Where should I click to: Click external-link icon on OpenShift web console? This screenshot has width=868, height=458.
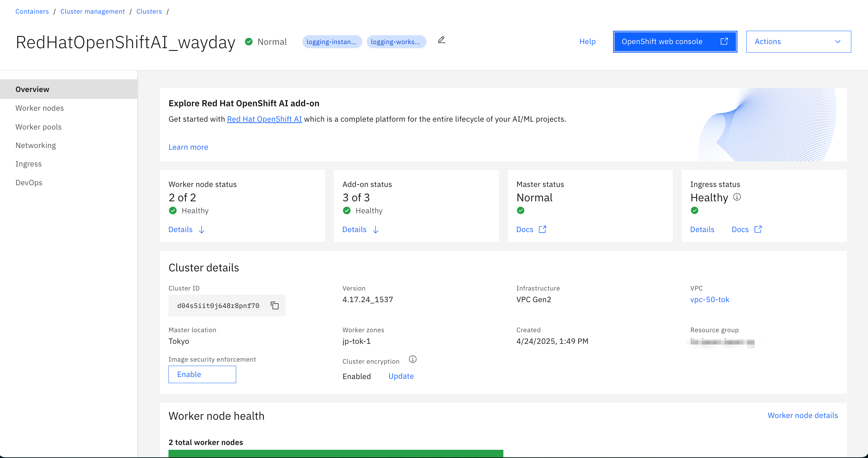click(724, 41)
